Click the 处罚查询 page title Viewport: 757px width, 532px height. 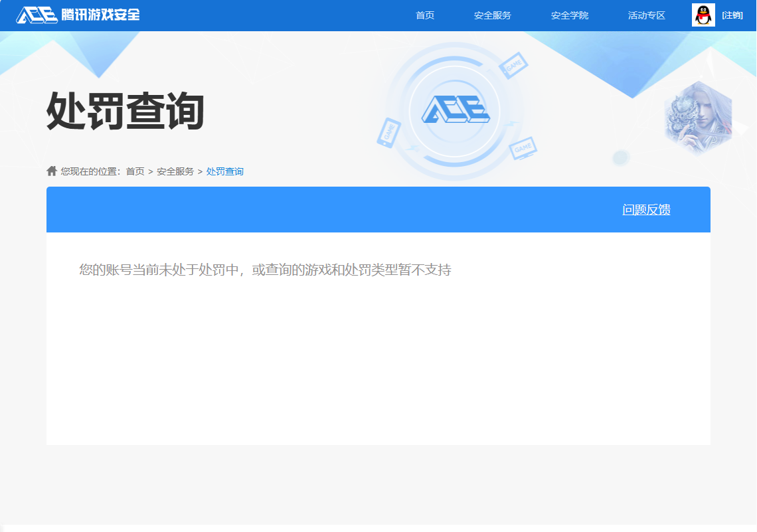point(126,110)
